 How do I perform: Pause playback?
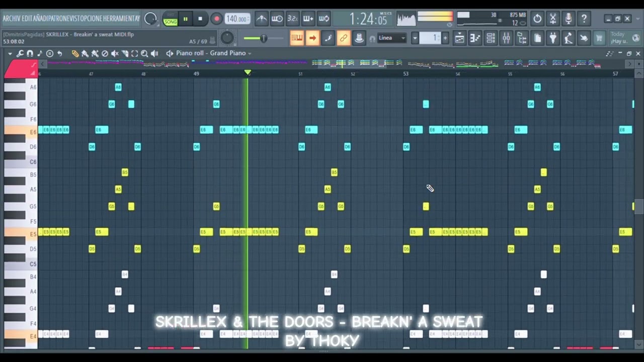(x=185, y=19)
